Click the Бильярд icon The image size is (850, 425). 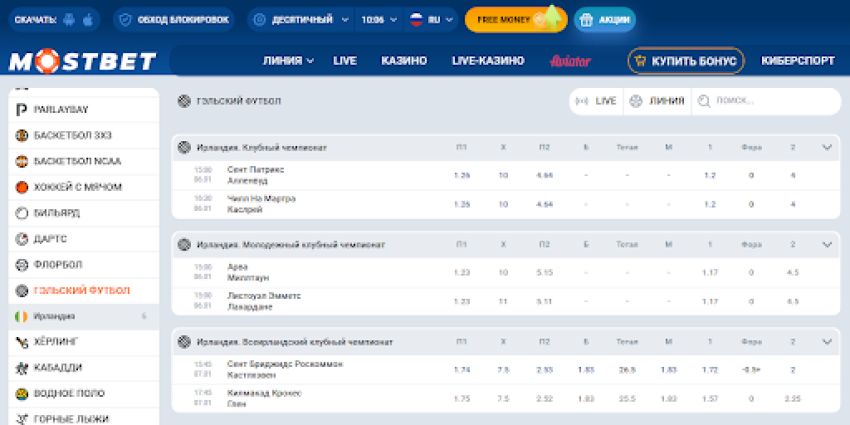(x=22, y=213)
